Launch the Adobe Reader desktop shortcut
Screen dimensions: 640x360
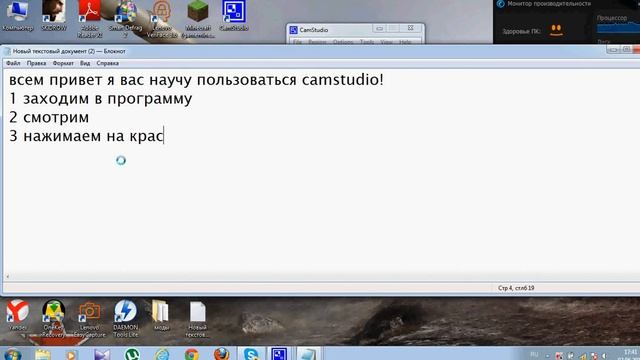click(x=89, y=19)
